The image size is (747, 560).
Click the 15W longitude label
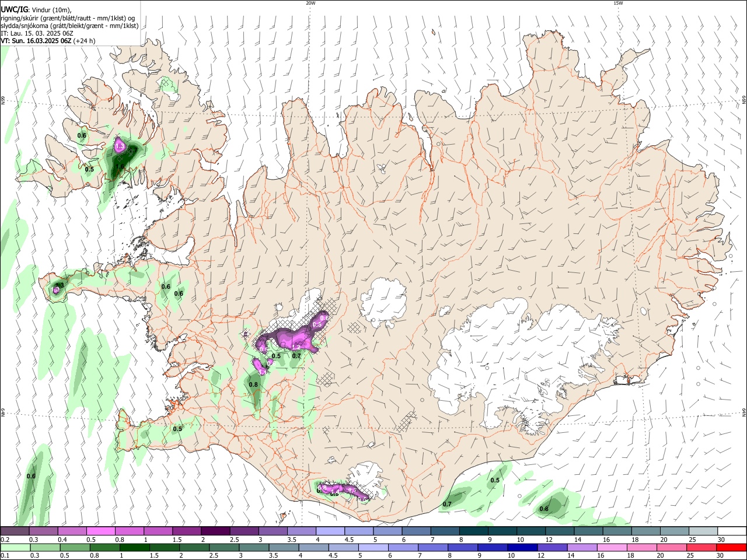[x=618, y=3]
